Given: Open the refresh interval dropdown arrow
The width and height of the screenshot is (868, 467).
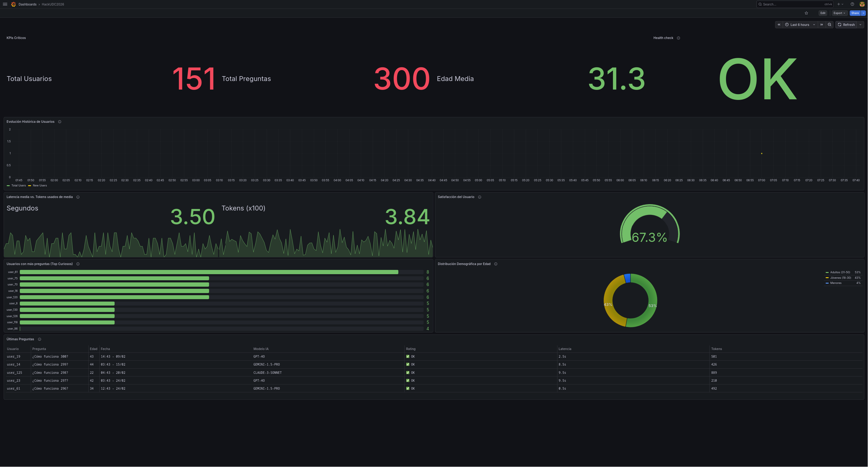Looking at the screenshot, I should coord(860,25).
